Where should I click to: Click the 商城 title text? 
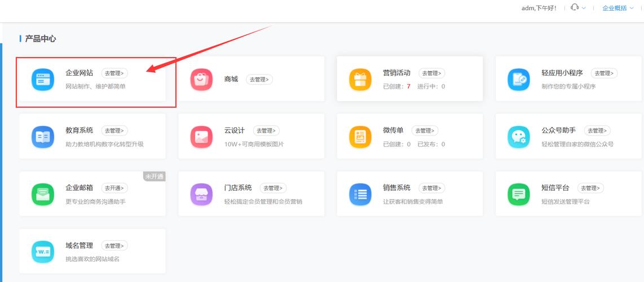[x=231, y=79]
